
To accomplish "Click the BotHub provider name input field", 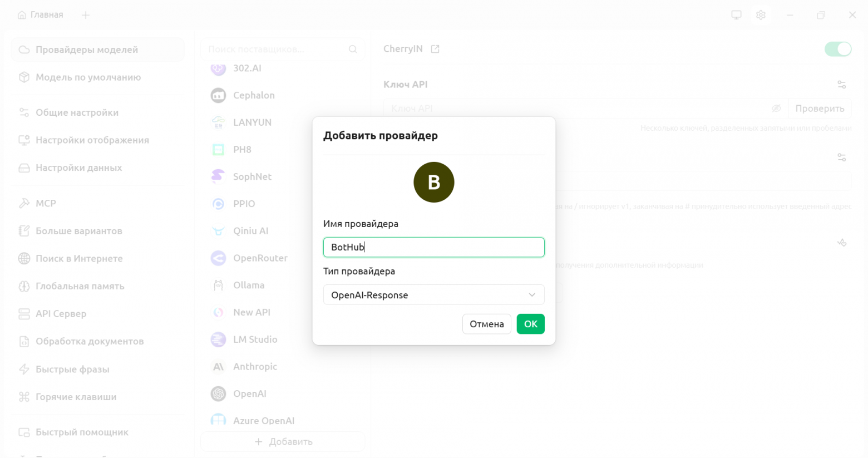I will pos(433,247).
